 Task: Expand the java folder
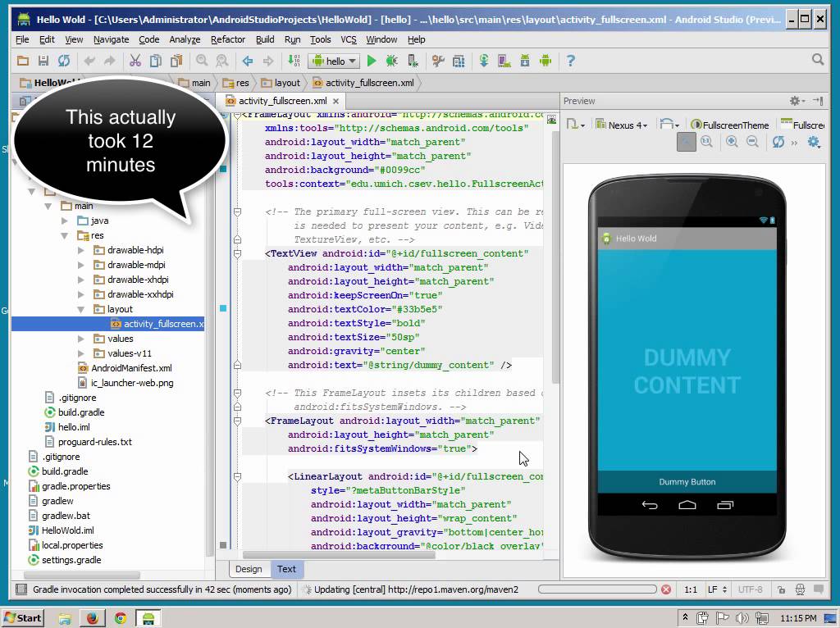(64, 221)
